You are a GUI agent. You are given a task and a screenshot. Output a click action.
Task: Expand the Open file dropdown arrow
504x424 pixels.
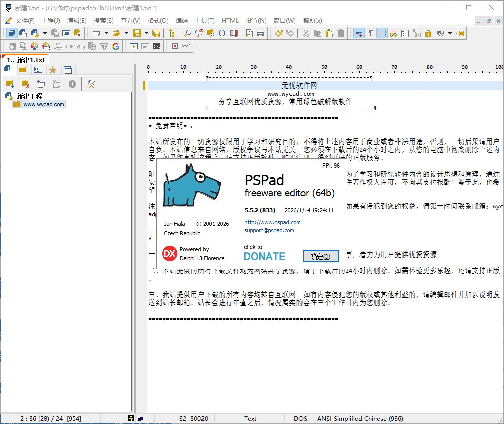pyautogui.click(x=125, y=34)
